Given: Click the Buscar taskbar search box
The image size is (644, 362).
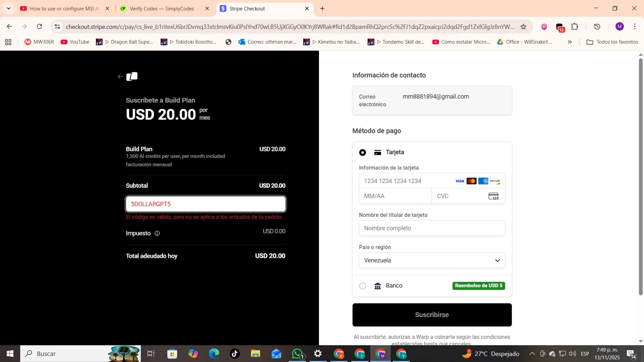Looking at the screenshot, I should [x=81, y=354].
